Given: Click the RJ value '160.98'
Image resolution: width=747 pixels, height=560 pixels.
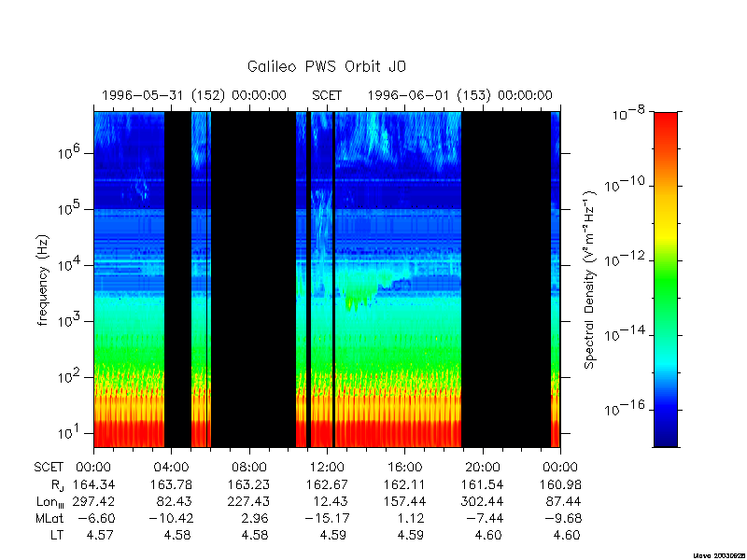Looking at the screenshot, I should [x=560, y=484].
